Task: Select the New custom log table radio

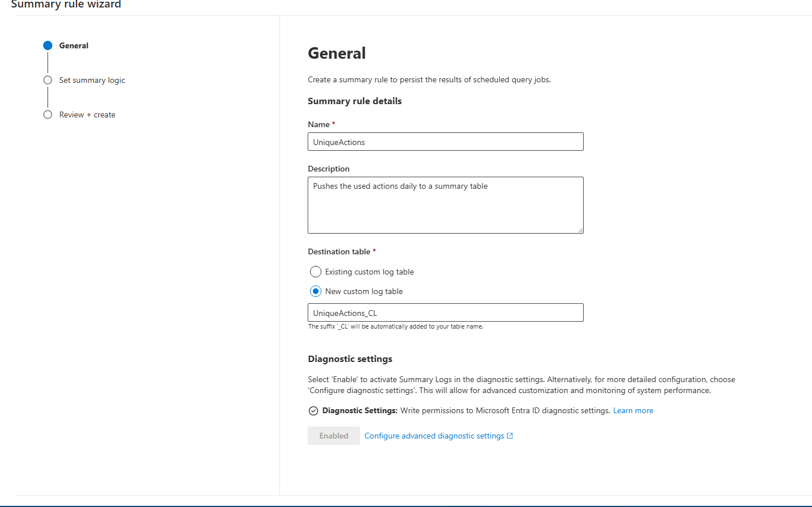Action: point(316,291)
